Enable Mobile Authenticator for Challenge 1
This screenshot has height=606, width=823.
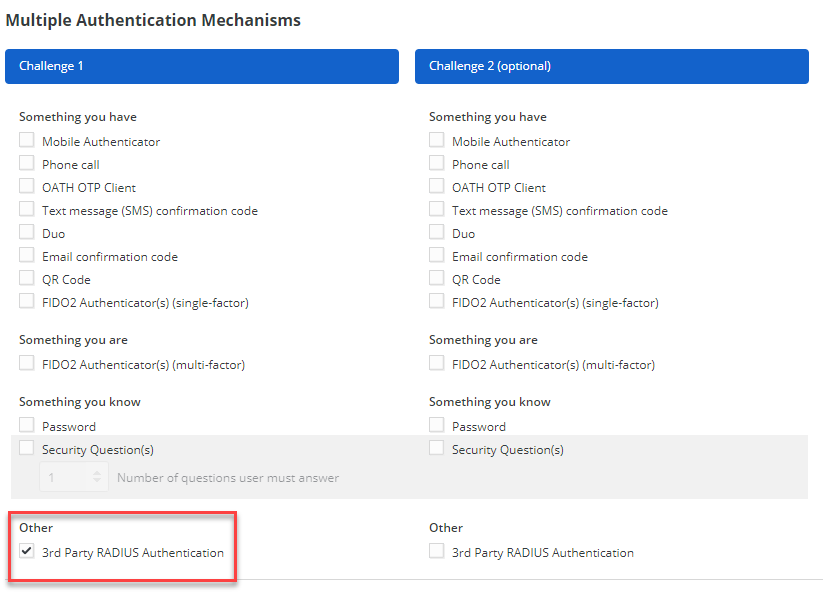click(x=26, y=140)
